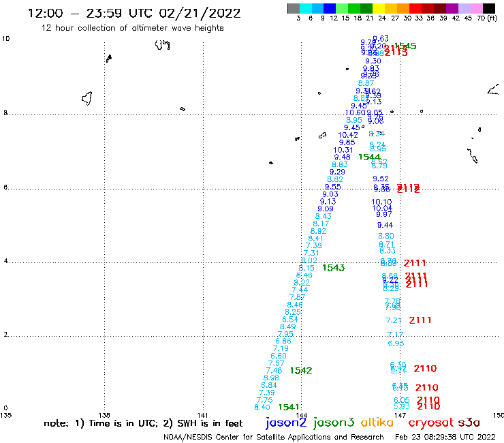Pick the dark blue 12 ft swatch
This screenshot has height=443, width=504.
(x=330, y=8)
